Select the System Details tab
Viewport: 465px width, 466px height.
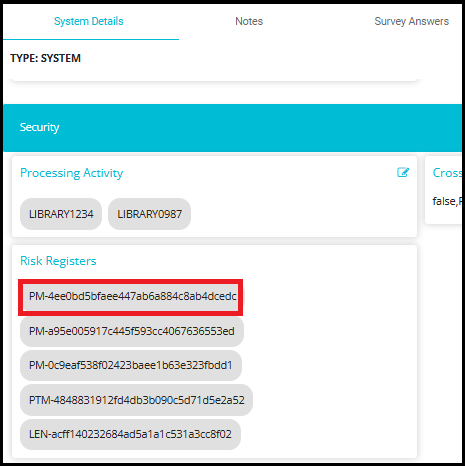(x=89, y=21)
